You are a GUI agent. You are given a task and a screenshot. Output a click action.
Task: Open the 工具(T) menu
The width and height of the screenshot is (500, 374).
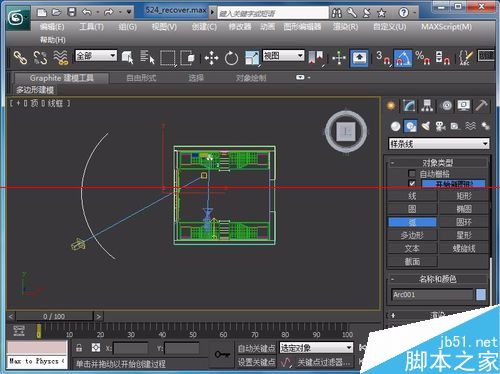[91, 27]
